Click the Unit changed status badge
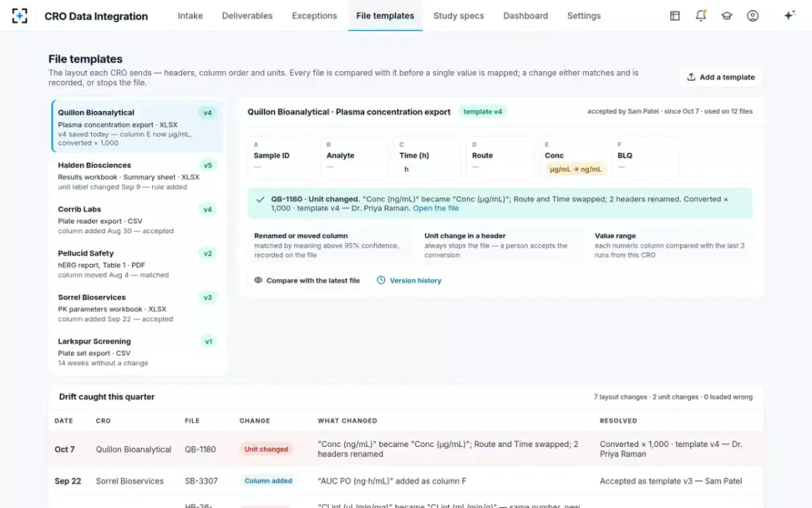Viewport: 812px width, 508px height. point(267,449)
